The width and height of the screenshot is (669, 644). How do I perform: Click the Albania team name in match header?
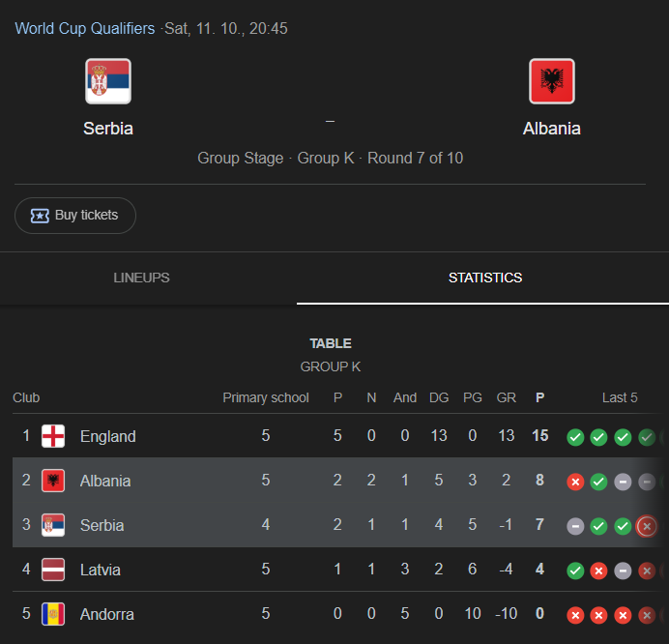click(x=552, y=129)
